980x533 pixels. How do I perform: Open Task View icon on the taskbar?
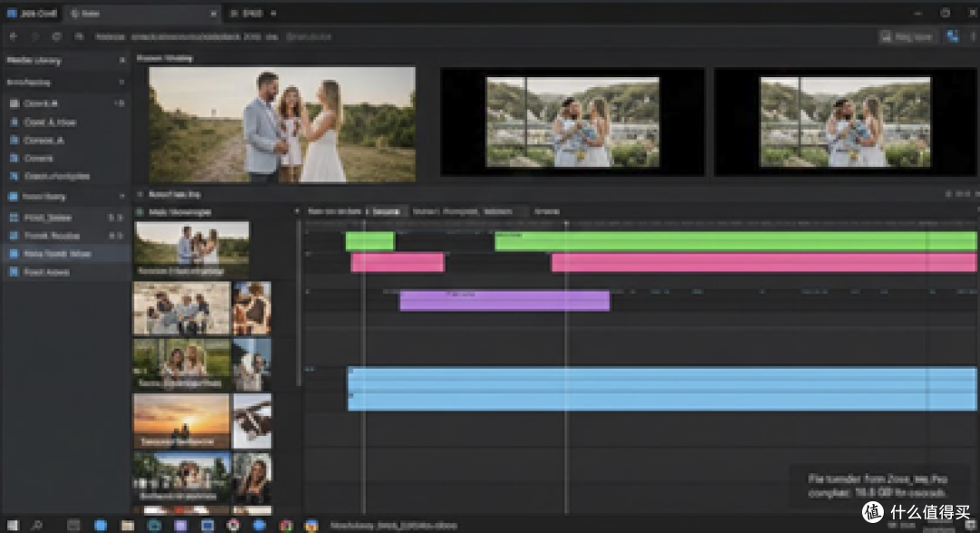click(73, 525)
